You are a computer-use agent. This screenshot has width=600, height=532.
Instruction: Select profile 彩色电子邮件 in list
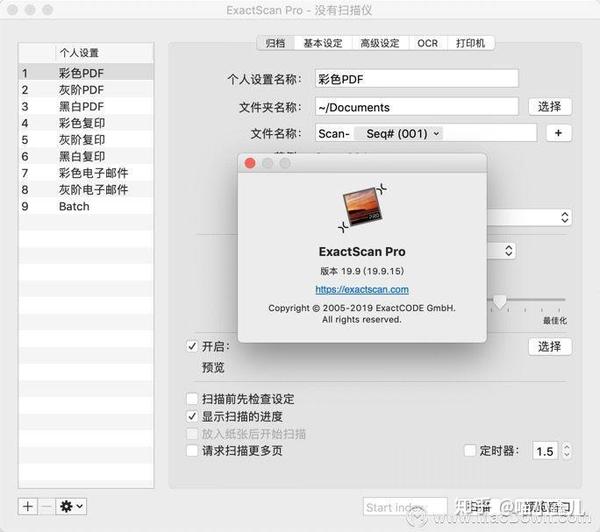pos(86,173)
